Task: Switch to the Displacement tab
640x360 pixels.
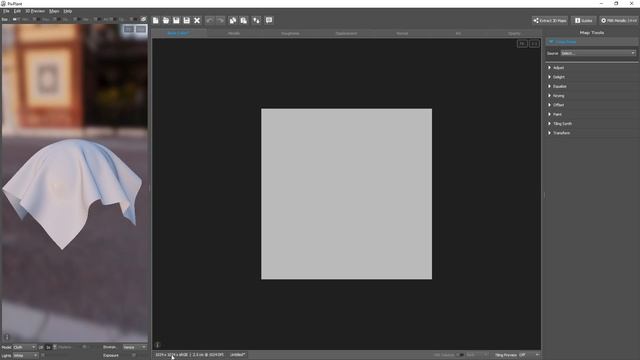Action: tap(346, 33)
